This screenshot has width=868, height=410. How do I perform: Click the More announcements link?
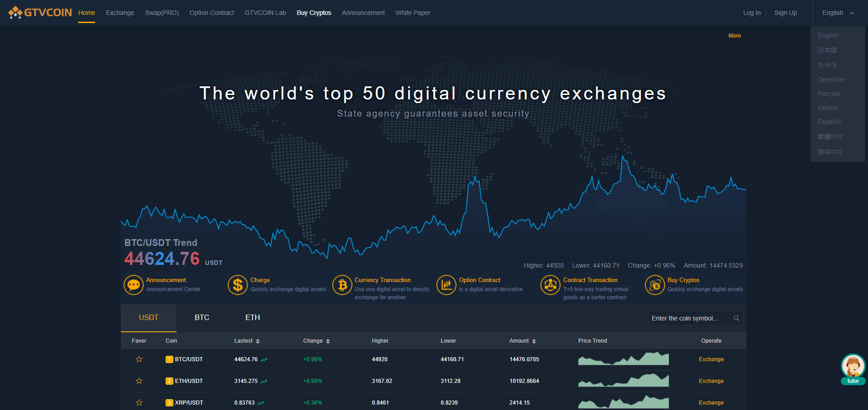coord(734,36)
